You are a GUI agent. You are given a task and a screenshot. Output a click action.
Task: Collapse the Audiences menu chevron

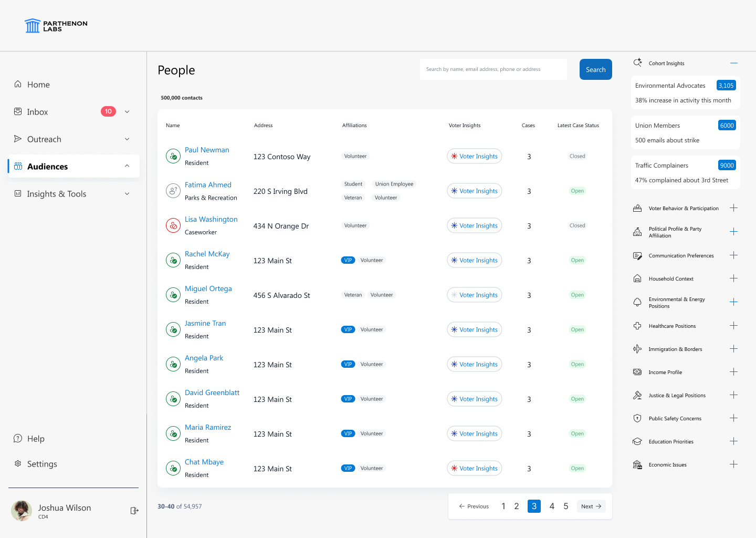coord(127,166)
